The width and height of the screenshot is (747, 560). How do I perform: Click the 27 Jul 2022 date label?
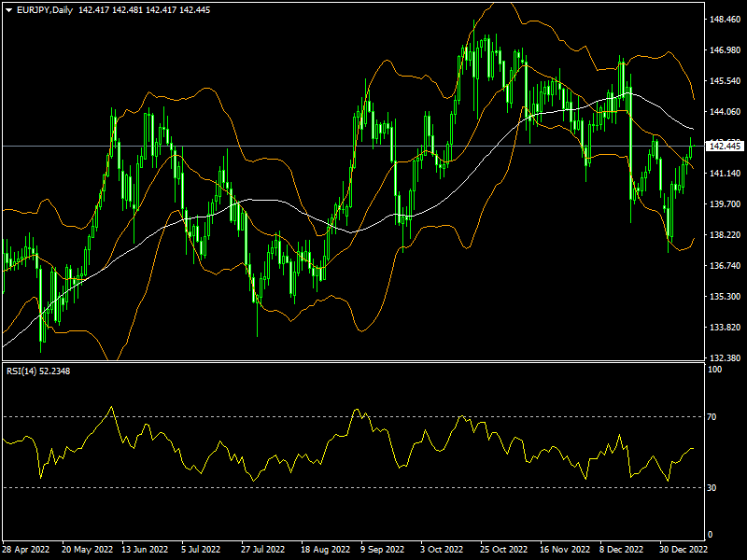263,550
